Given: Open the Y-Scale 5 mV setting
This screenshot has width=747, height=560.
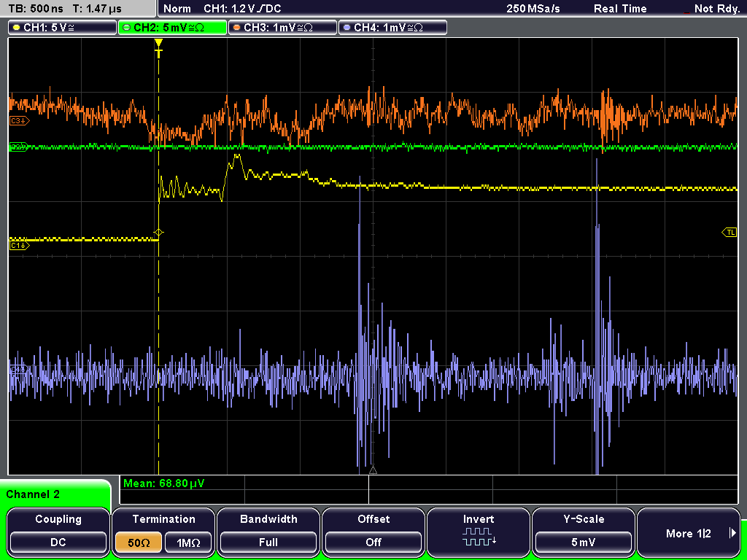Looking at the screenshot, I should (x=584, y=542).
